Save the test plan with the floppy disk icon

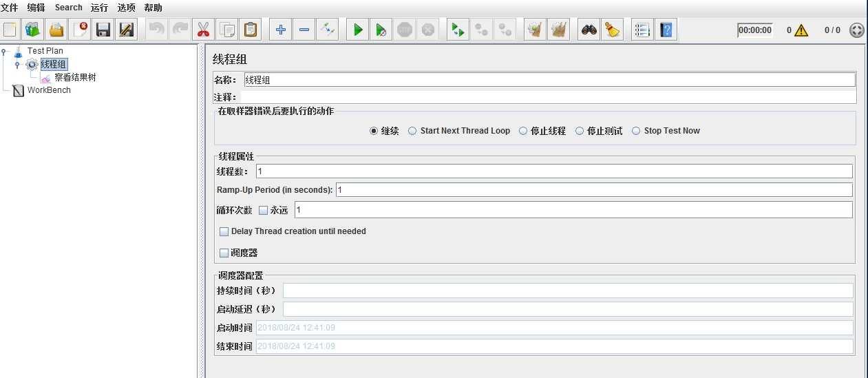(x=103, y=30)
